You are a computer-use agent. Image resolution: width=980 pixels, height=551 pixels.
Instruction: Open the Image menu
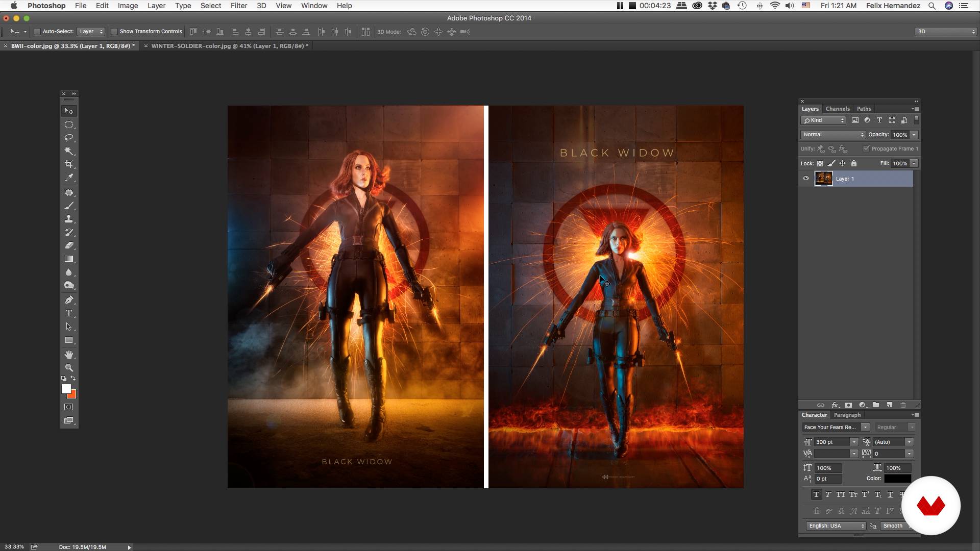pyautogui.click(x=128, y=6)
